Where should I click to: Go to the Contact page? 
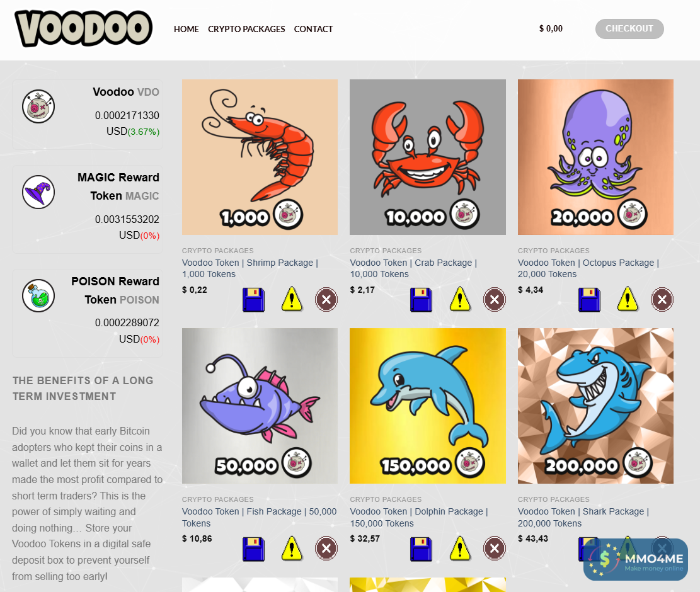point(313,29)
